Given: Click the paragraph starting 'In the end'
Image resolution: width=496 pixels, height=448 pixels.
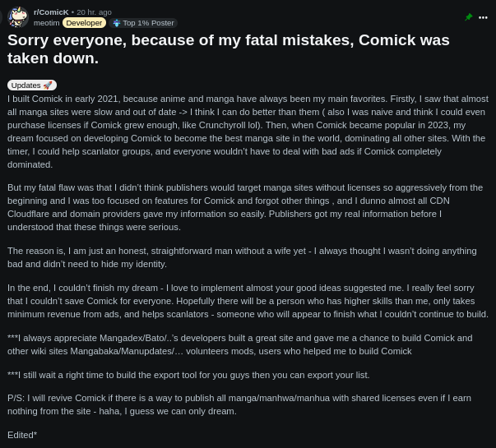Looking at the screenshot, I should pyautogui.click(x=248, y=301).
